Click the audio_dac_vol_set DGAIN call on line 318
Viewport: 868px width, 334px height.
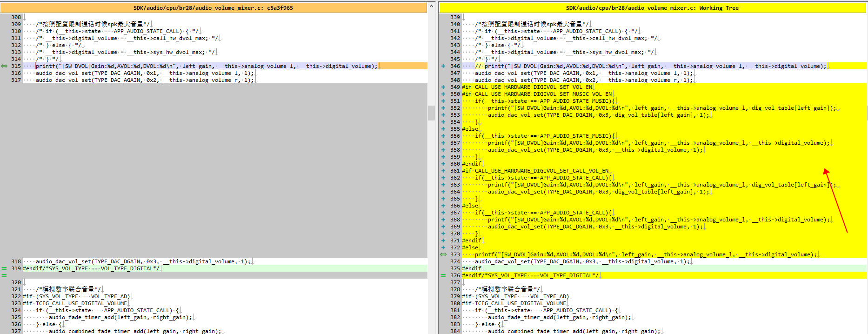(143, 261)
